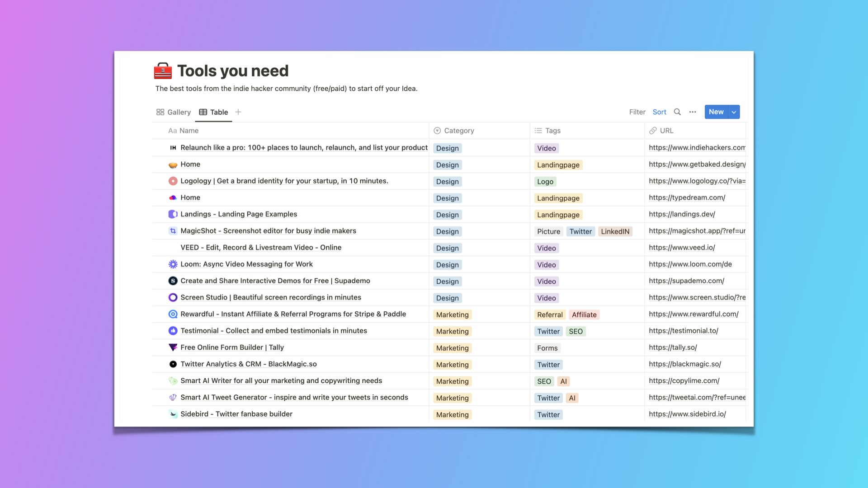
Task: Click AI tag in Smart AI Writer row
Action: pyautogui.click(x=563, y=381)
